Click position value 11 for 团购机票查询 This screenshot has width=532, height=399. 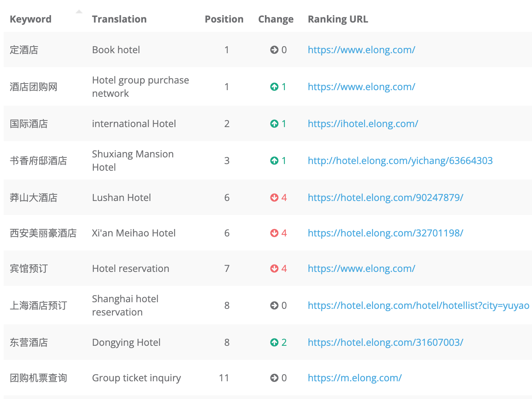(x=224, y=378)
